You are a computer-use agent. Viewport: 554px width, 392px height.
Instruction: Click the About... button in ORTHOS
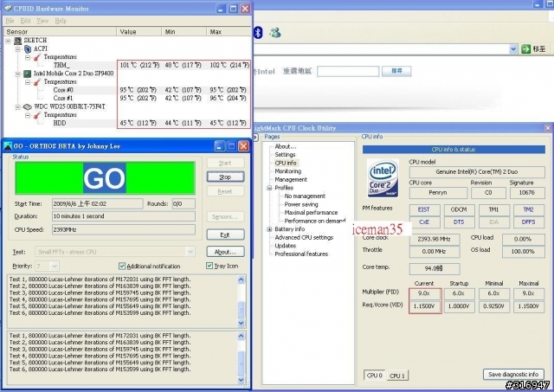click(x=225, y=252)
